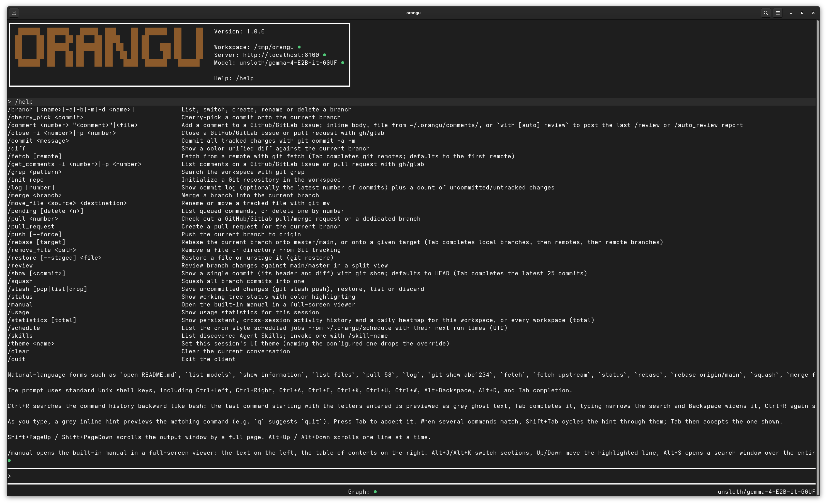This screenshot has width=827, height=504.
Task: Click the '/review' command
Action: pos(20,266)
